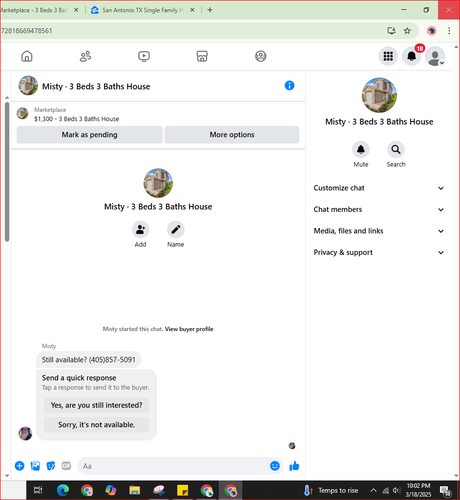Open the Friends icon in top navigation
Viewport: 460px width, 500px height.
click(85, 56)
